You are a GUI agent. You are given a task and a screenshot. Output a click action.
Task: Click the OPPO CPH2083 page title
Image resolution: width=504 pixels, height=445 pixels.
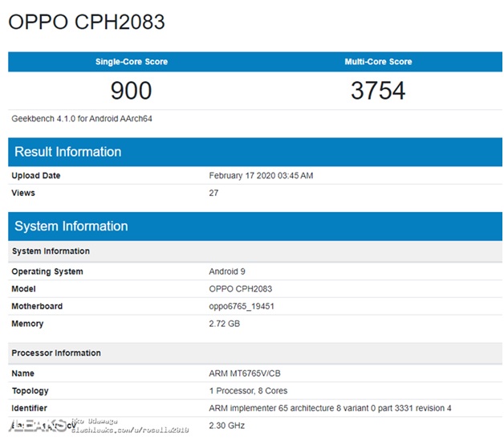pyautogui.click(x=87, y=22)
